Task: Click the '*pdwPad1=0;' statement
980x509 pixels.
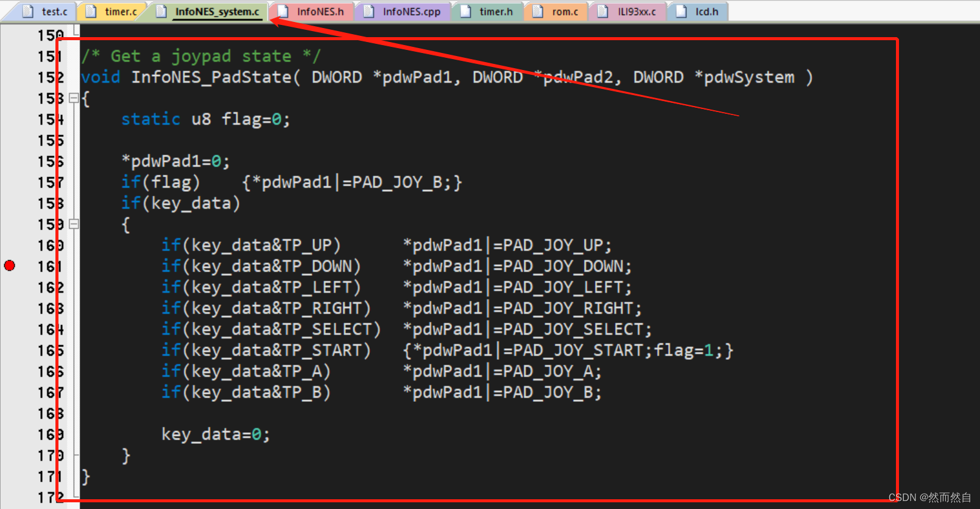Action: 176,161
